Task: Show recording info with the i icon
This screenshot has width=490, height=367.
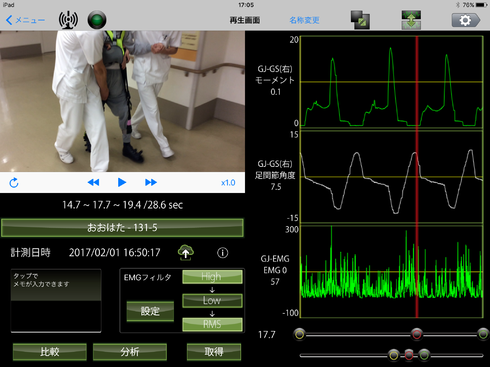Action: pyautogui.click(x=223, y=253)
